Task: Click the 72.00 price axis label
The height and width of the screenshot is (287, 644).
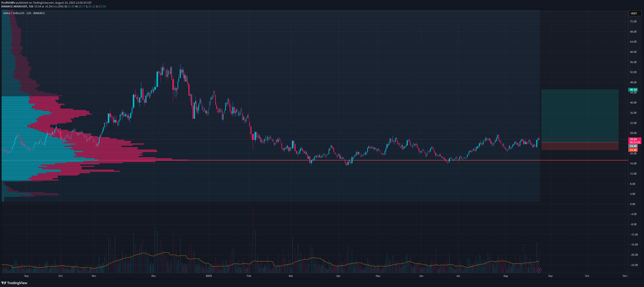Action: [x=633, y=22]
